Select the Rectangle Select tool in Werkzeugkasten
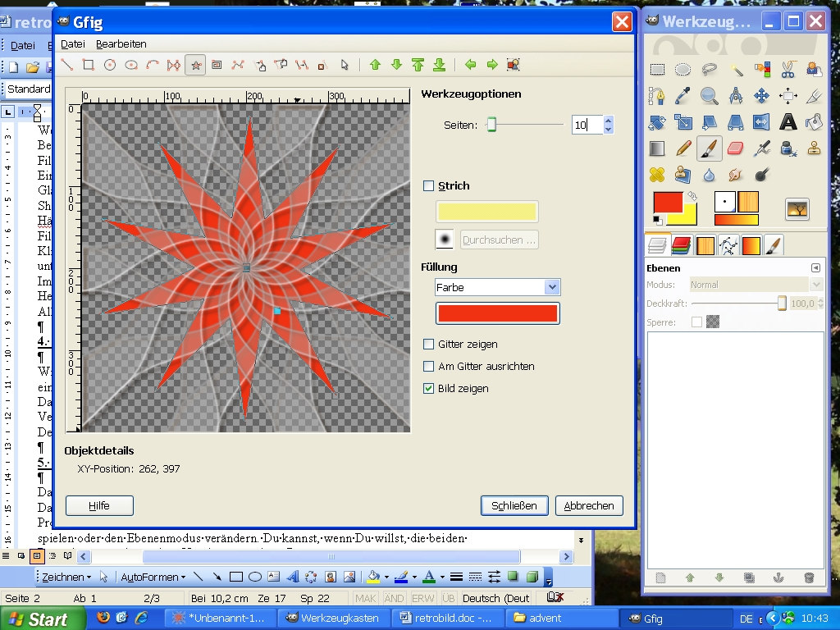The width and height of the screenshot is (840, 630). click(657, 70)
